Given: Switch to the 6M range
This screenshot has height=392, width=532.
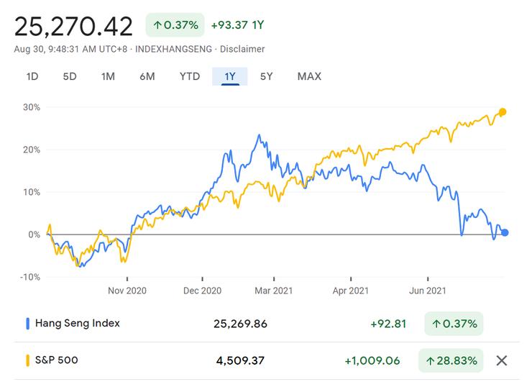Looking at the screenshot, I should pyautogui.click(x=147, y=76).
